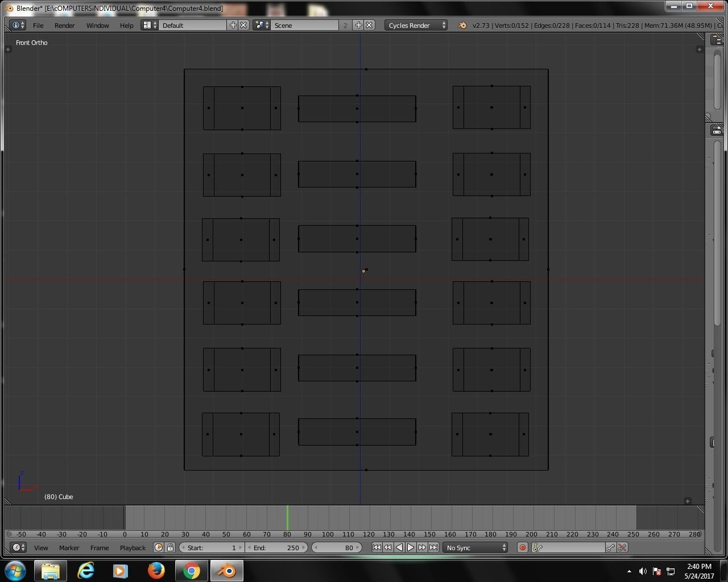Image resolution: width=728 pixels, height=582 pixels.
Task: Expand the properties region plus at viewport right
Action: tap(699, 49)
